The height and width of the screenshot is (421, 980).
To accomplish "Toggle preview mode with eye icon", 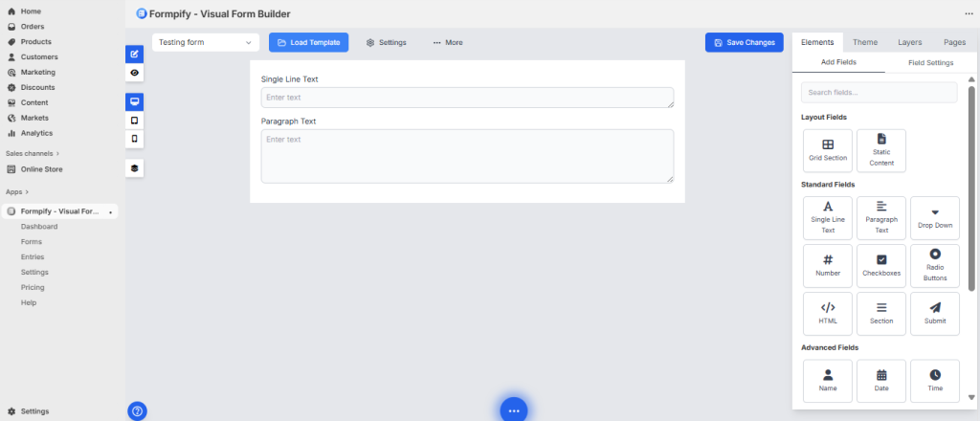I will tap(135, 73).
